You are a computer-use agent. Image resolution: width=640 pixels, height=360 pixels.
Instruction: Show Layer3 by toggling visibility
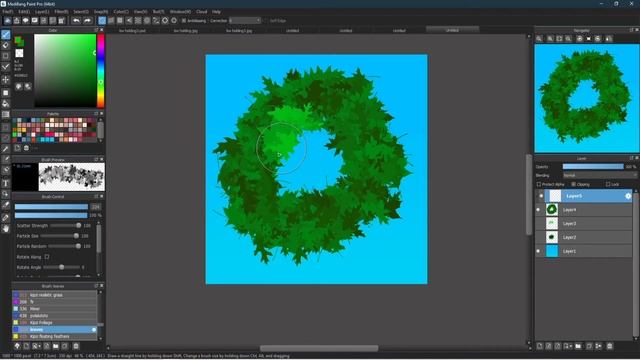click(x=538, y=223)
